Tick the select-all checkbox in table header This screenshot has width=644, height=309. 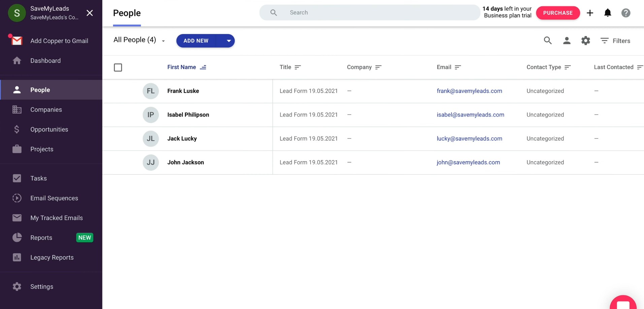[x=118, y=67]
